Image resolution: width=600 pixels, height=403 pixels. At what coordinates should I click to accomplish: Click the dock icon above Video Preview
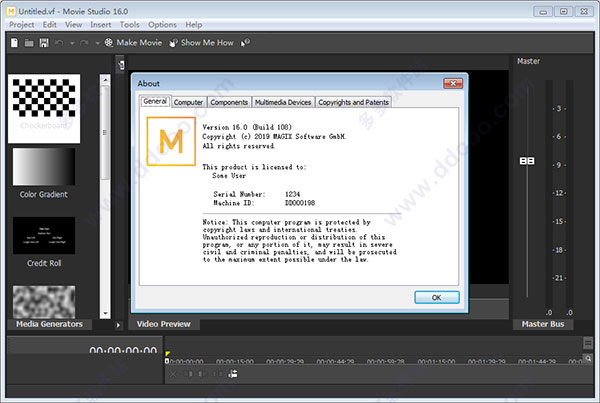(121, 65)
